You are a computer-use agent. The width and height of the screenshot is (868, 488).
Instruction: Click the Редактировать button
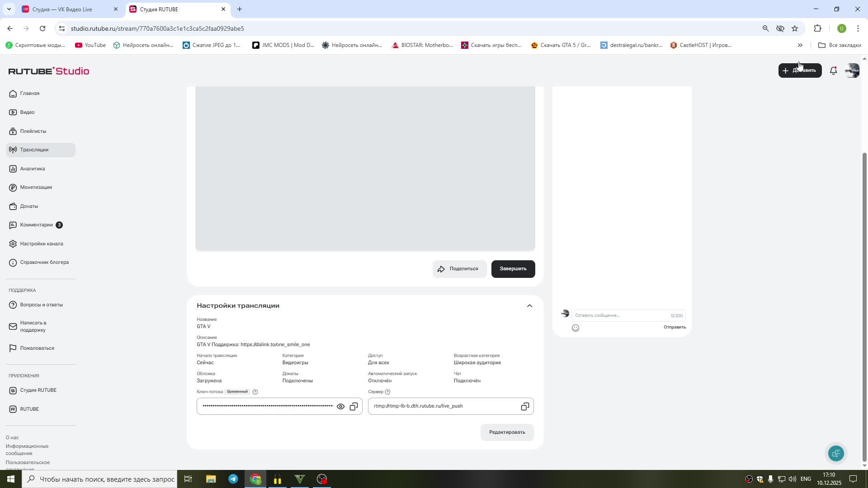(507, 432)
